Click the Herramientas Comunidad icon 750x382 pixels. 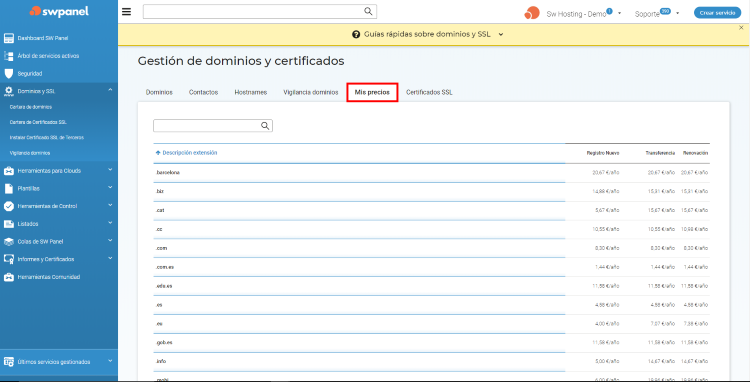pyautogui.click(x=9, y=277)
